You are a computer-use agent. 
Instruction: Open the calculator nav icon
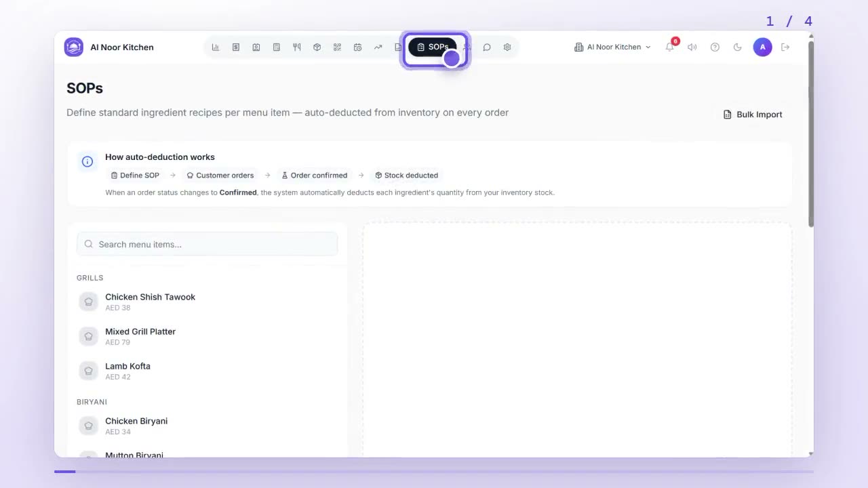click(x=277, y=47)
